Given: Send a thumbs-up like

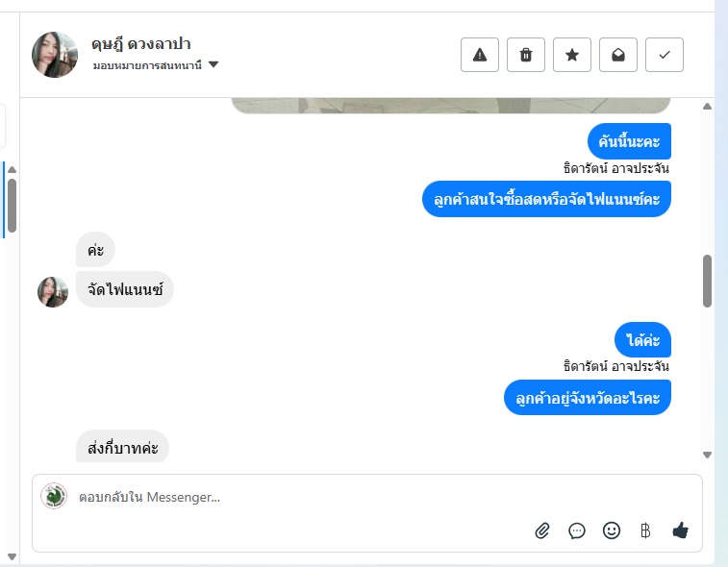Looking at the screenshot, I should 681,530.
